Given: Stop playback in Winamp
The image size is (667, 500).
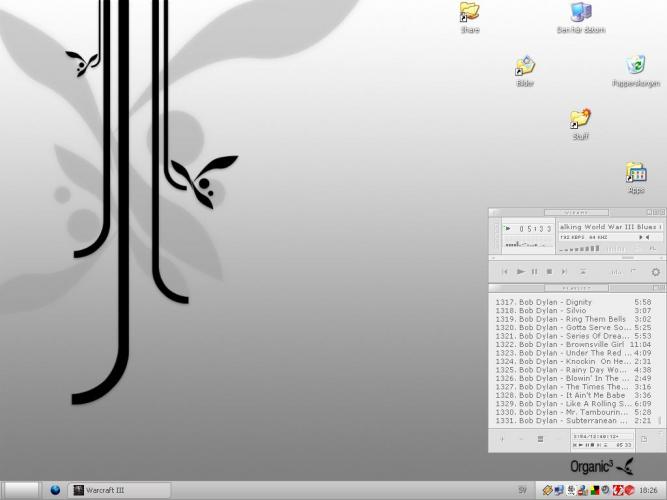Looking at the screenshot, I should [x=549, y=271].
